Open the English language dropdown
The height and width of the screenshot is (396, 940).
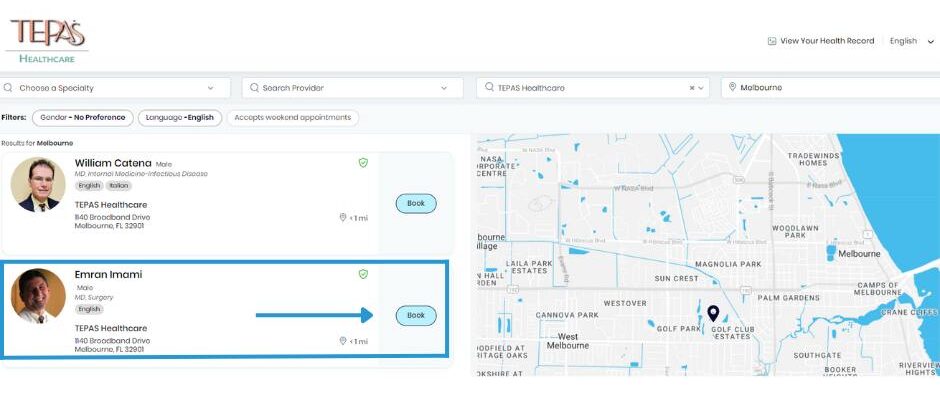pyautogui.click(x=912, y=41)
